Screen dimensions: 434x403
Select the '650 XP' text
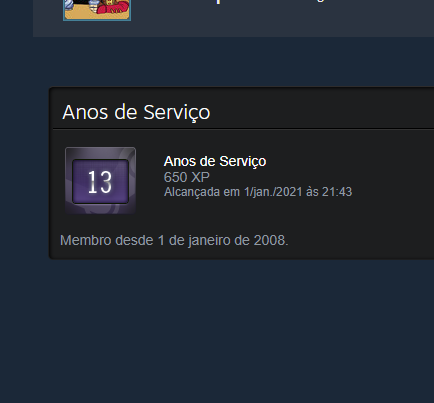point(187,177)
